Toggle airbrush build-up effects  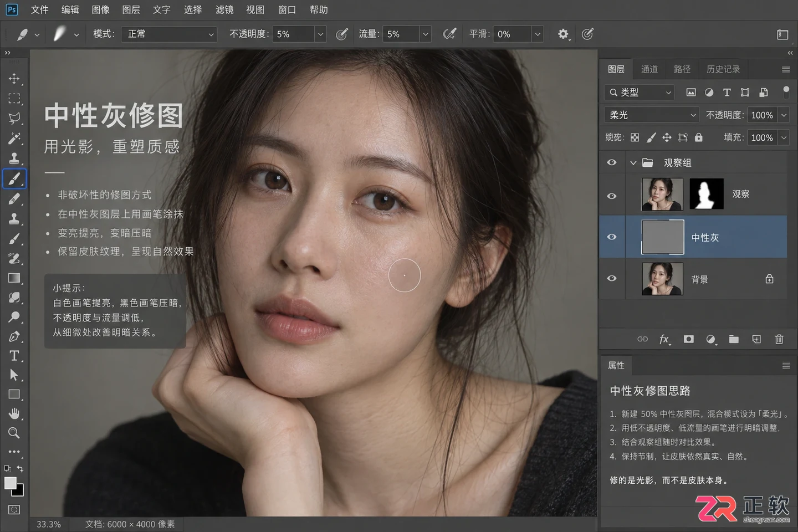pyautogui.click(x=449, y=34)
